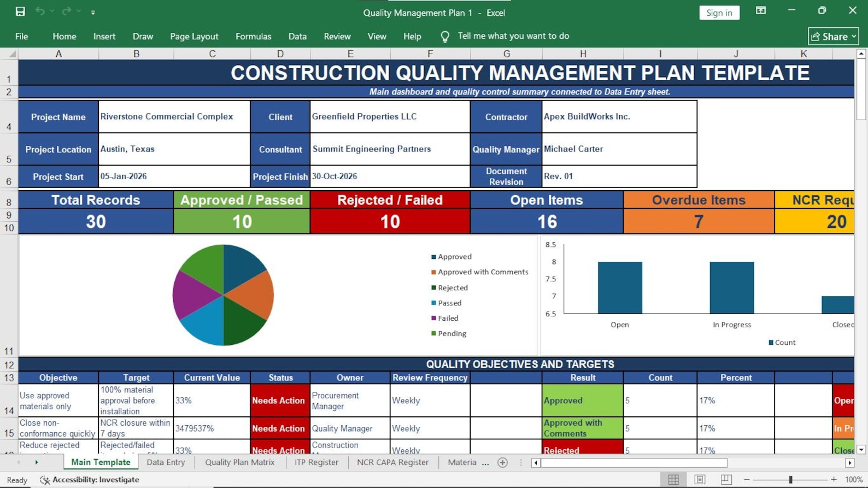Click the zoom slider handle
Screen dimensions: 868x488
click(x=790, y=480)
